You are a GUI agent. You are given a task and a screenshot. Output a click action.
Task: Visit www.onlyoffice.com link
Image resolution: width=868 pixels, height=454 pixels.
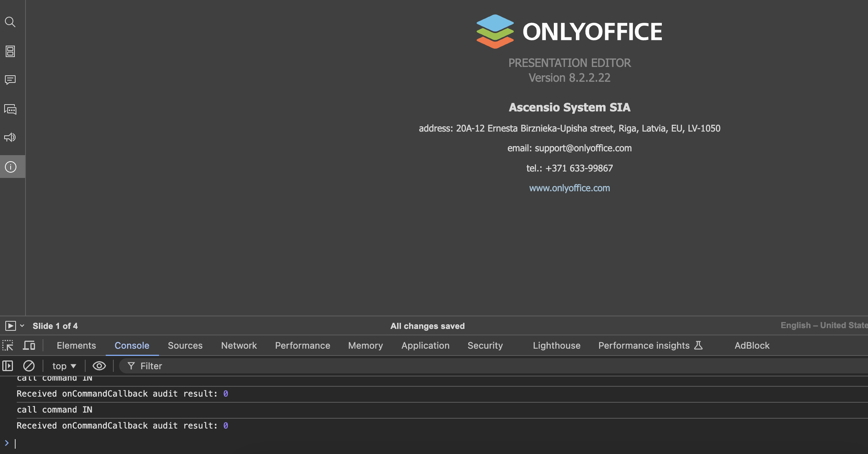[569, 188]
